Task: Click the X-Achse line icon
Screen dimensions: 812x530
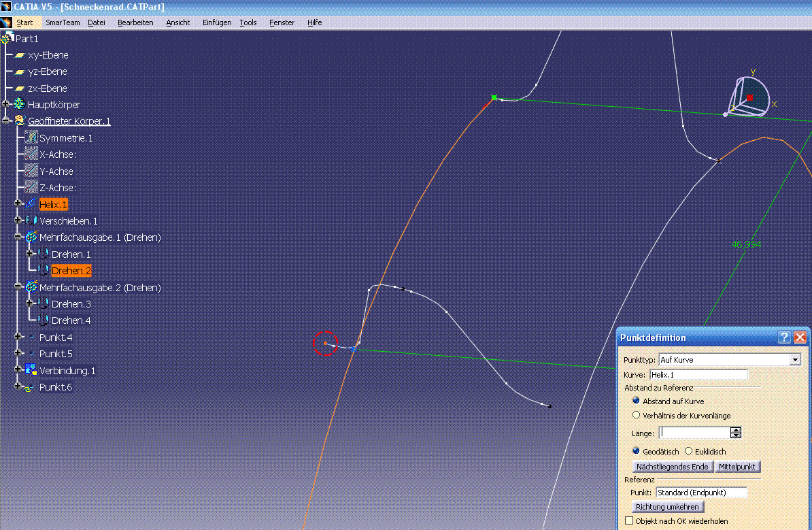Action: [x=31, y=154]
